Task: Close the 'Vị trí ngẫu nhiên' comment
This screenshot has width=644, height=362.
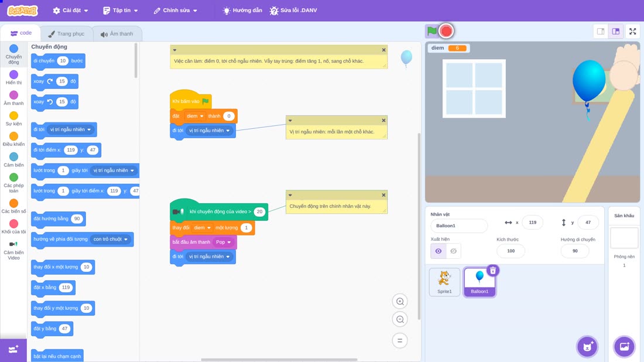Action: 383,121
